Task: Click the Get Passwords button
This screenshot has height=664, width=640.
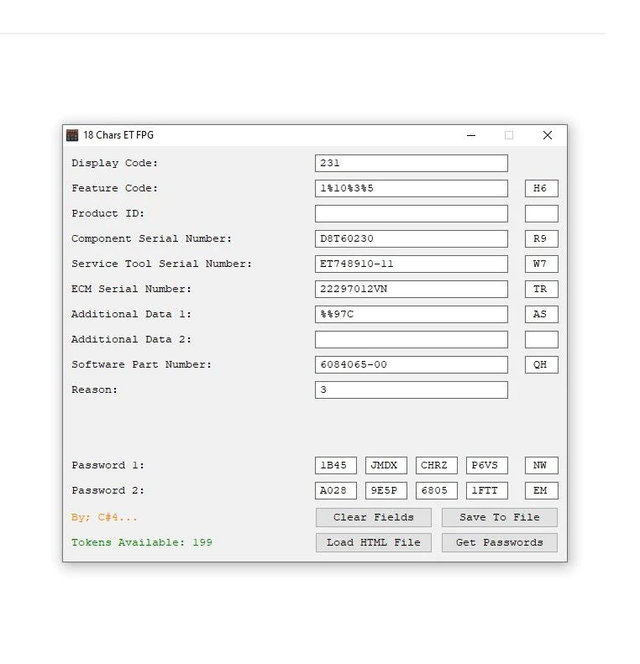Action: (499, 542)
